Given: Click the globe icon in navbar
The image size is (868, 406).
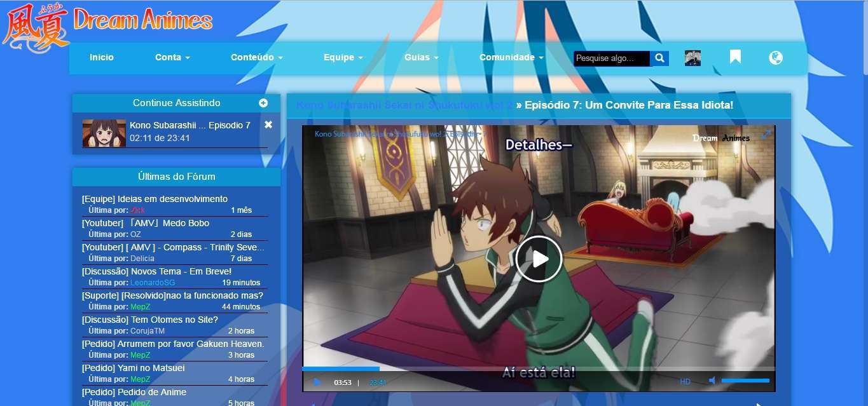Looking at the screenshot, I should click(x=775, y=58).
